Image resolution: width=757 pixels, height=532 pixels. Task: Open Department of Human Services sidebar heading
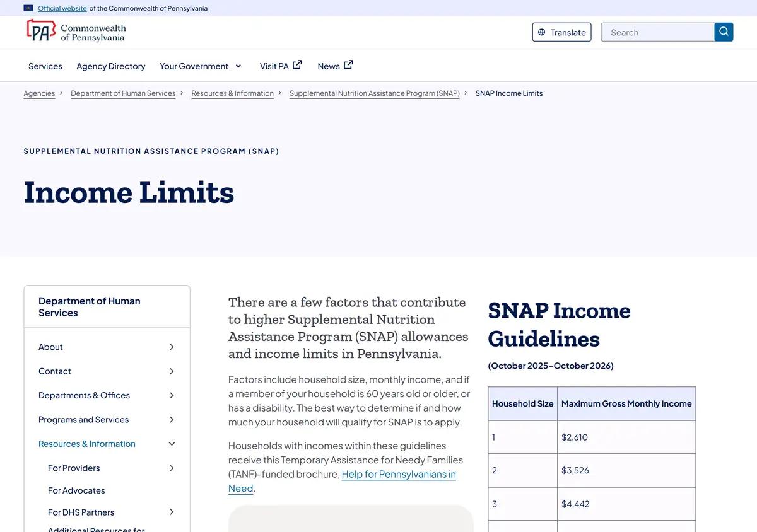90,307
